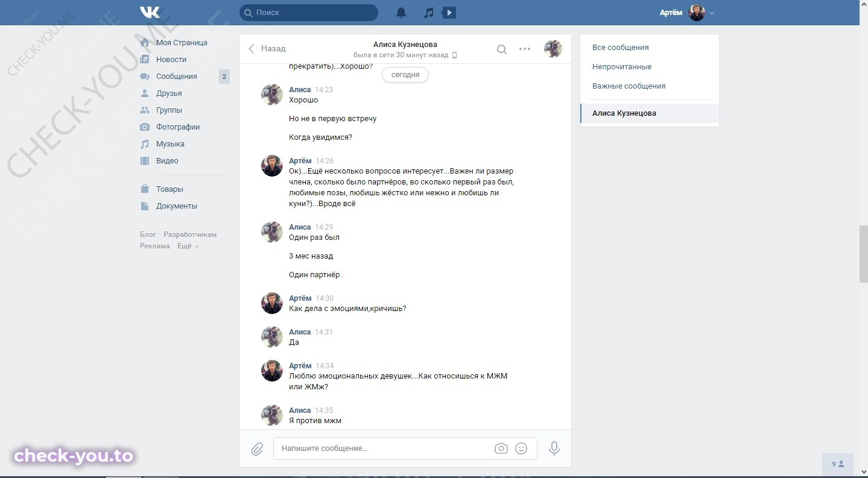Open the three-dots chat actions menu

pyautogui.click(x=525, y=49)
